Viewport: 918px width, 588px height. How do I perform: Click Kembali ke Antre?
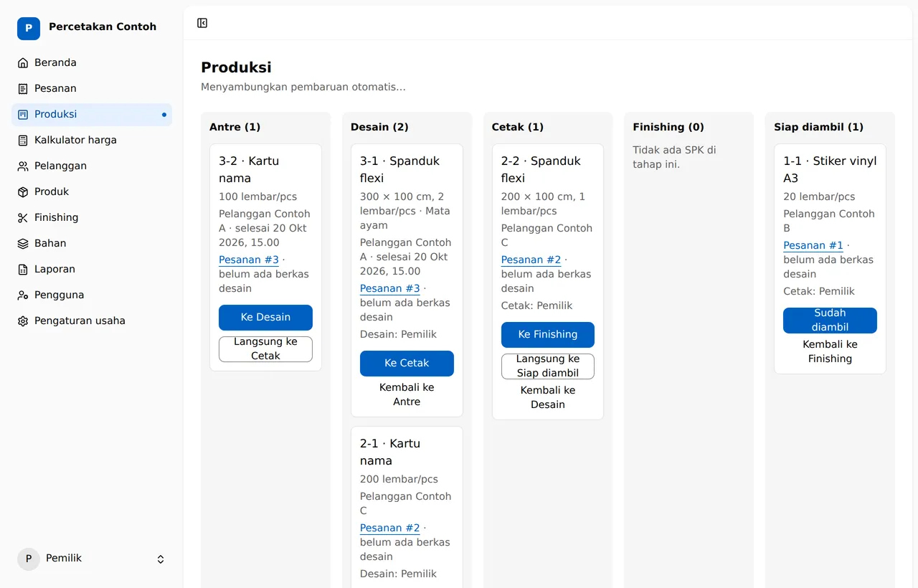click(x=407, y=394)
